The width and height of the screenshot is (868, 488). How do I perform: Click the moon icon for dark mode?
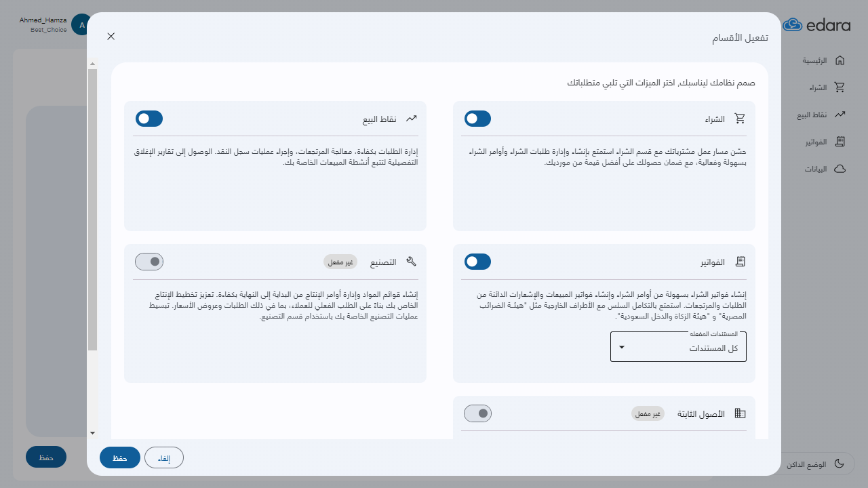coord(839,464)
